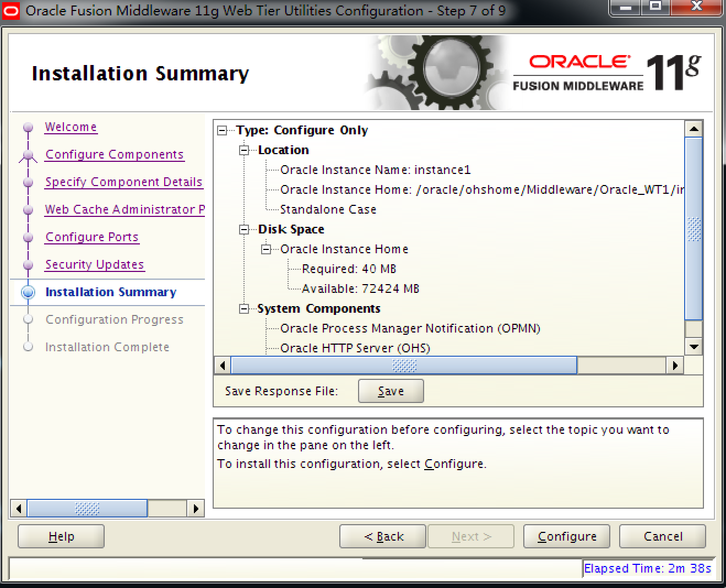
Task: Select the 'Oracle Instance Name: instance1' row
Action: pos(375,170)
